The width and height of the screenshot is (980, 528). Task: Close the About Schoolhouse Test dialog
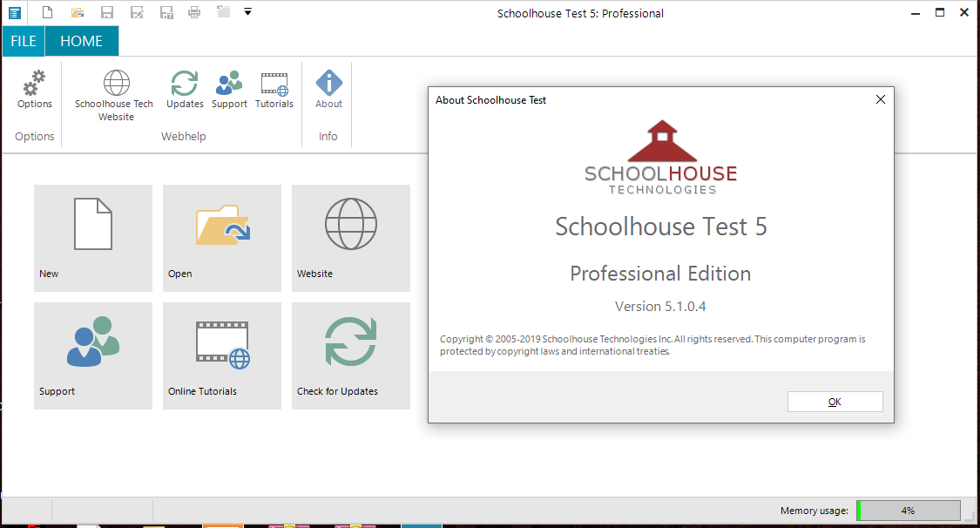pyautogui.click(x=881, y=99)
